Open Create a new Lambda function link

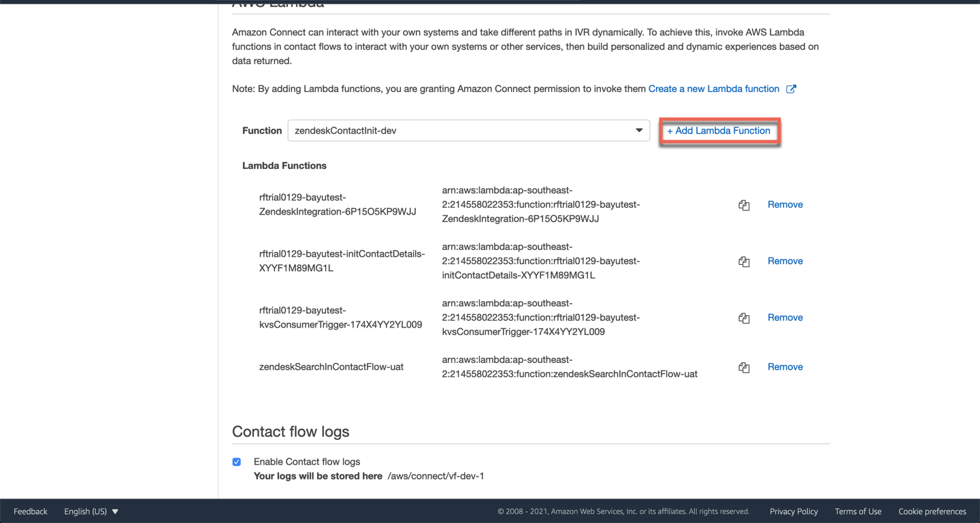click(x=713, y=89)
